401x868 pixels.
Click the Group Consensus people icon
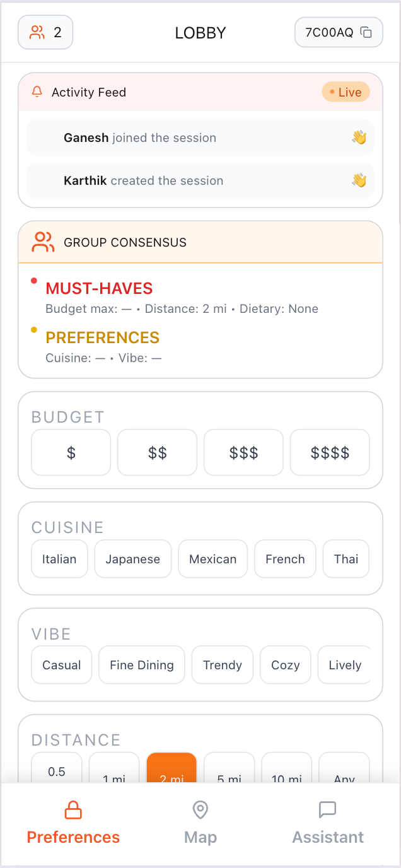coord(43,242)
